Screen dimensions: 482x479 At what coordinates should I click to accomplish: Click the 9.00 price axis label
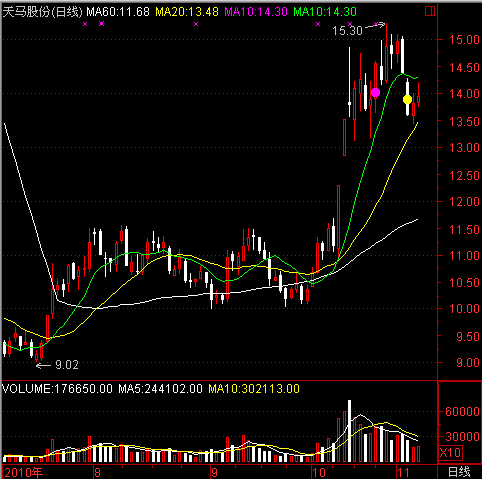(x=468, y=363)
